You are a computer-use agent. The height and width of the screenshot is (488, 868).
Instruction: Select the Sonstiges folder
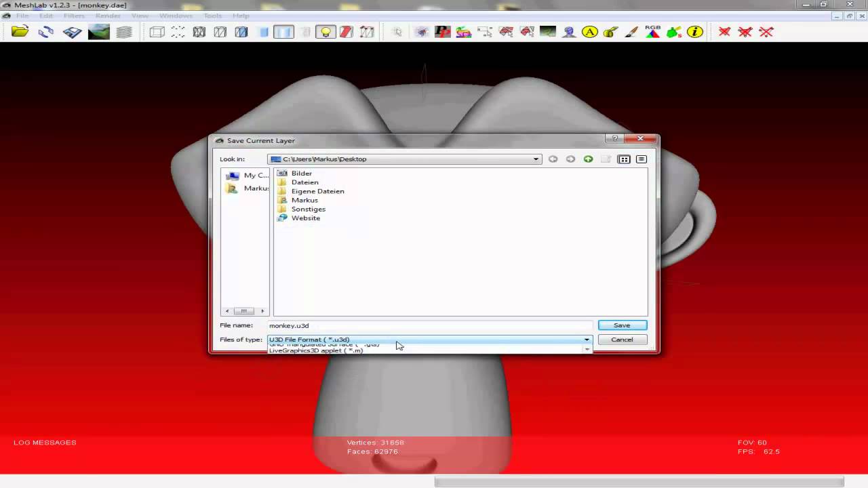coord(301,209)
